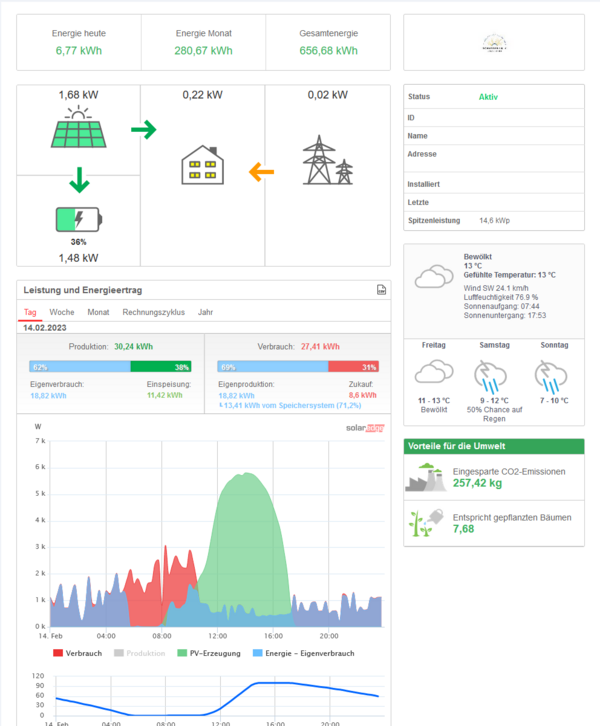Image resolution: width=600 pixels, height=726 pixels.
Task: Click planted trees value 7,68
Action: pos(463,529)
